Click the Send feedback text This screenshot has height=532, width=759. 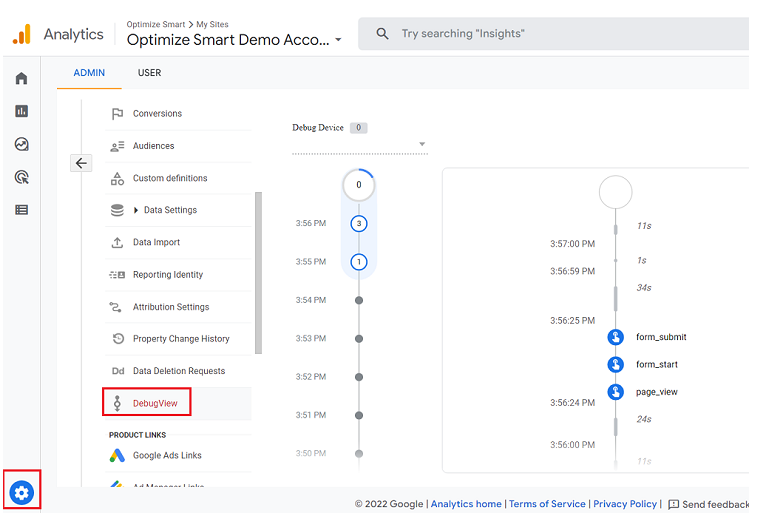coord(715,505)
